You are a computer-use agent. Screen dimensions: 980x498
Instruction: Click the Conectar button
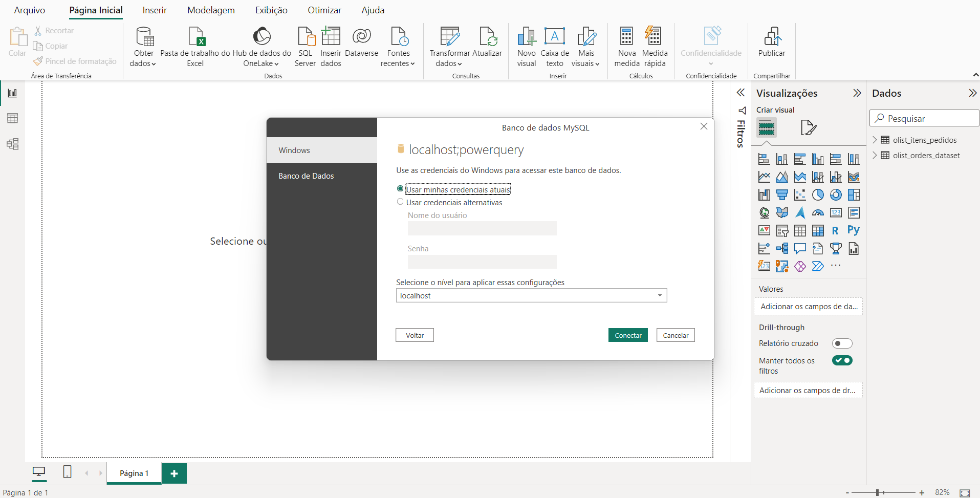[628, 335]
